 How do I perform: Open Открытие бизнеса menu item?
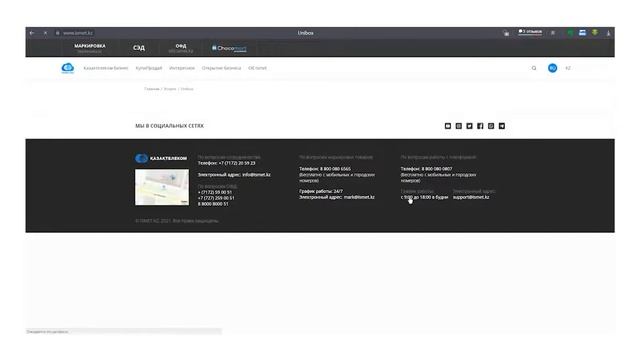pos(221,68)
